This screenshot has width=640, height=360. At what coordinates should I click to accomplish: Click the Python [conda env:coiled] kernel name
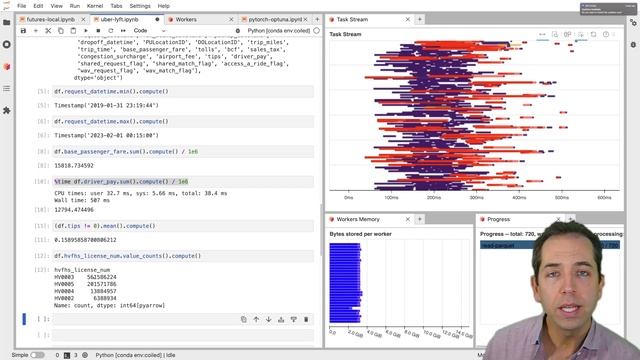278,31
